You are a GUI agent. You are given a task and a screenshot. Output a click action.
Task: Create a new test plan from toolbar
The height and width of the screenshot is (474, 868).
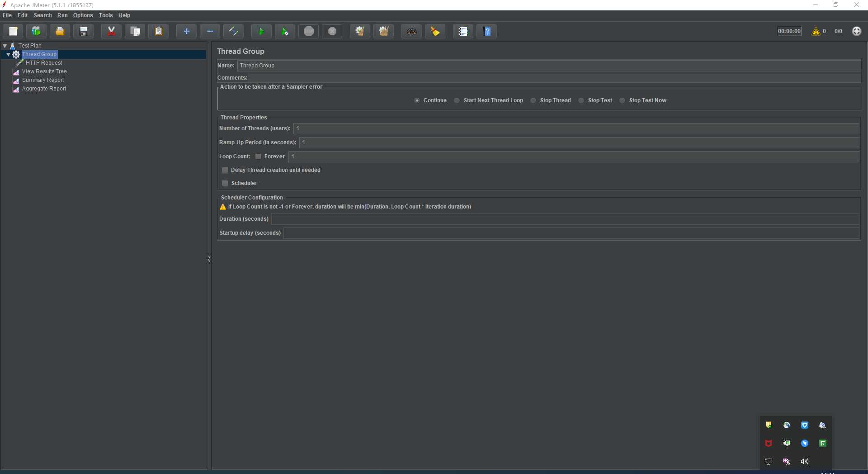tap(13, 31)
